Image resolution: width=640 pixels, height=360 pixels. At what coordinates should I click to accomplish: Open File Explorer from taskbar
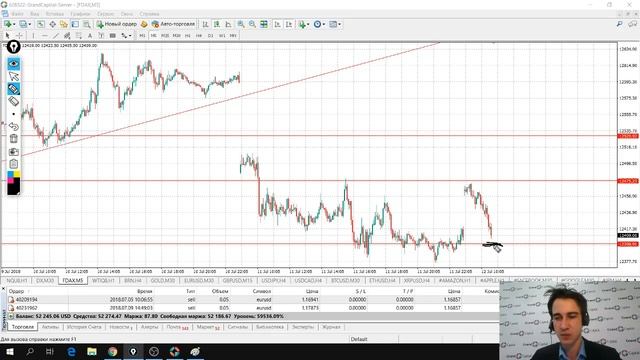(91, 351)
